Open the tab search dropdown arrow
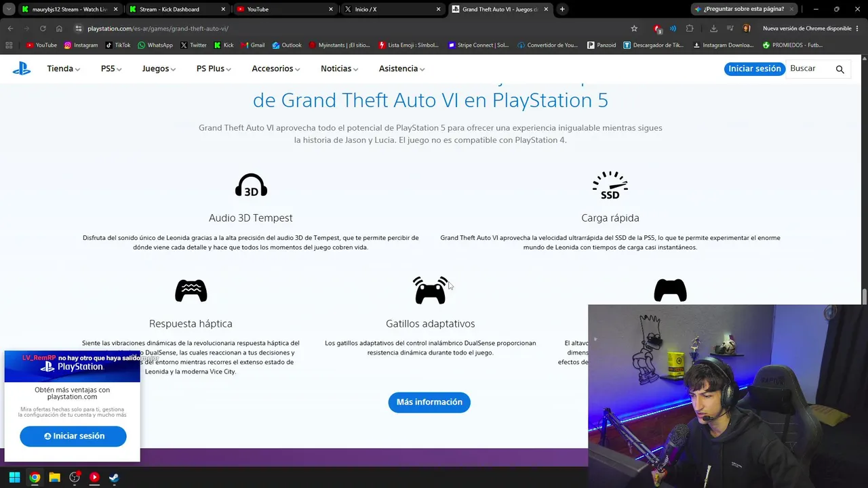Screen dimensions: 868x488 pos(9,9)
